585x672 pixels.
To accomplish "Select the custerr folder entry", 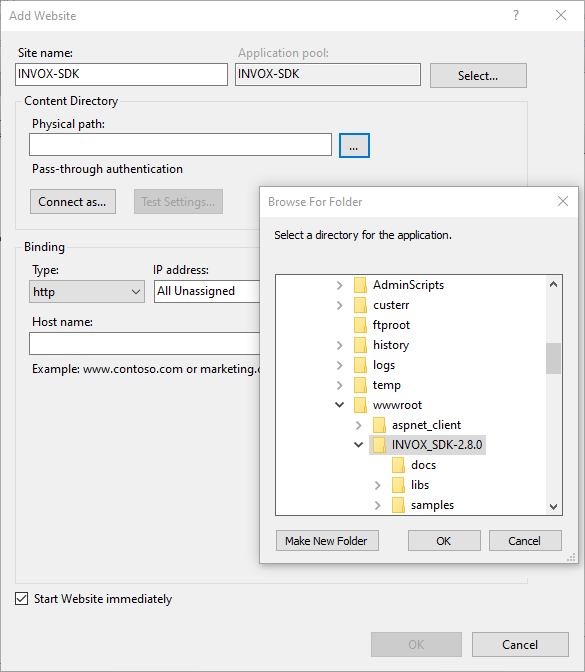I will point(391,305).
